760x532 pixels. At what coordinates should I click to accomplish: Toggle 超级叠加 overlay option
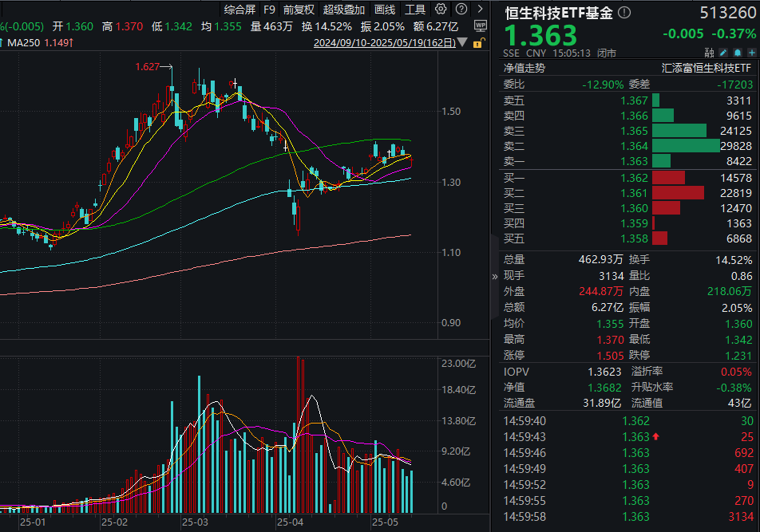coord(344,10)
